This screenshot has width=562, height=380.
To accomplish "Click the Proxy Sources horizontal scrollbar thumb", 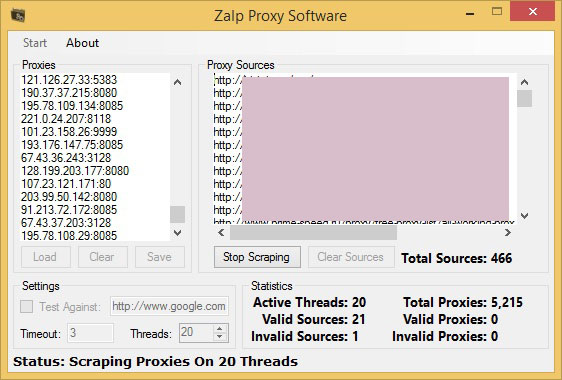I will pyautogui.click(x=313, y=233).
